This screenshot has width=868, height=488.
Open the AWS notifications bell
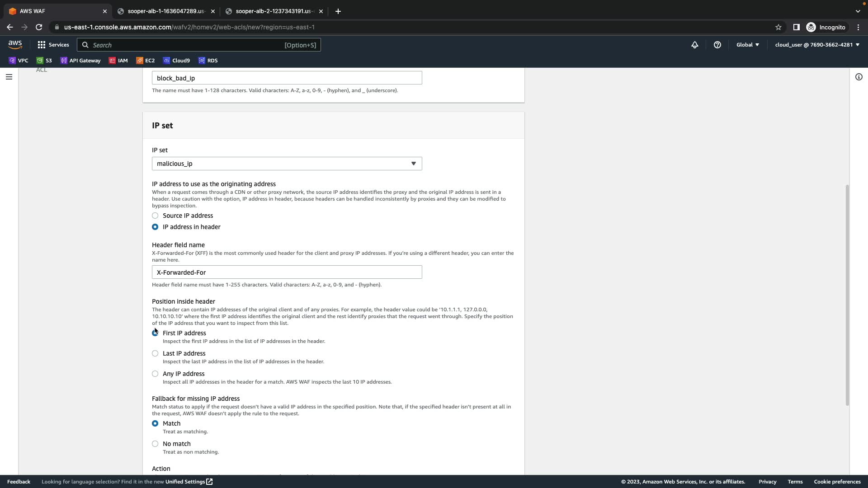tap(694, 45)
